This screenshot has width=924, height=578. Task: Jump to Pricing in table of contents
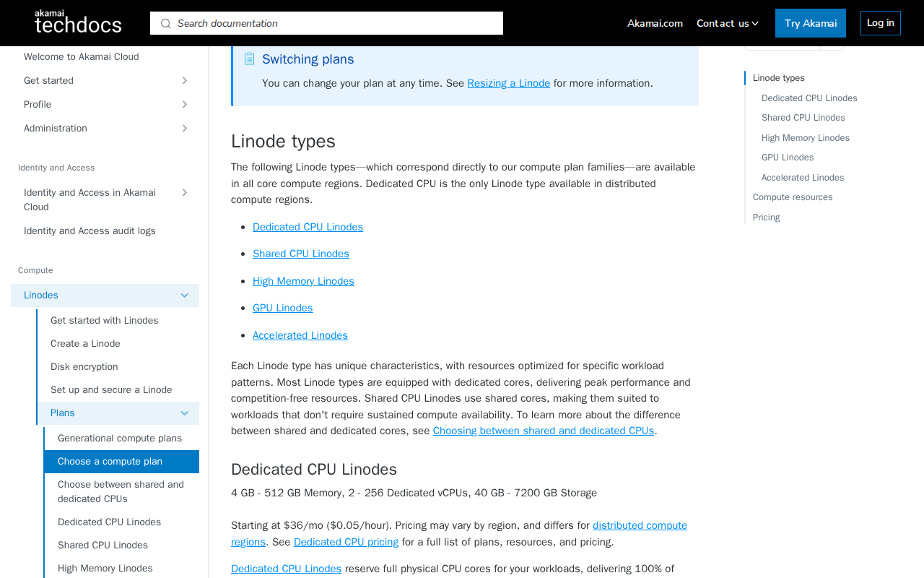(x=767, y=217)
